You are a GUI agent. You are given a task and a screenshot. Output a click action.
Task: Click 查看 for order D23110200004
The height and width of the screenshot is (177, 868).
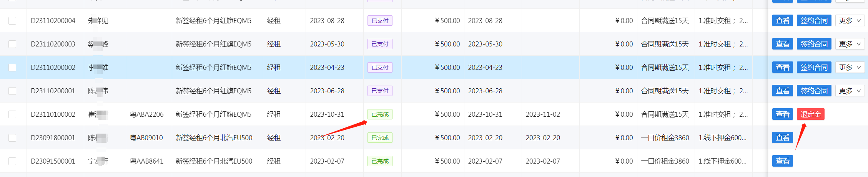point(782,21)
